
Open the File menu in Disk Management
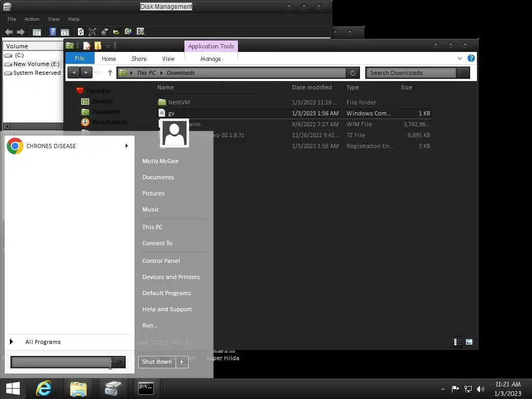pos(11,19)
